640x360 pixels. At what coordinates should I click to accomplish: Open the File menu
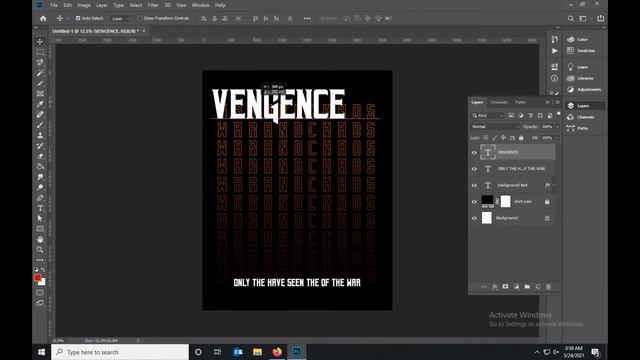click(53, 5)
